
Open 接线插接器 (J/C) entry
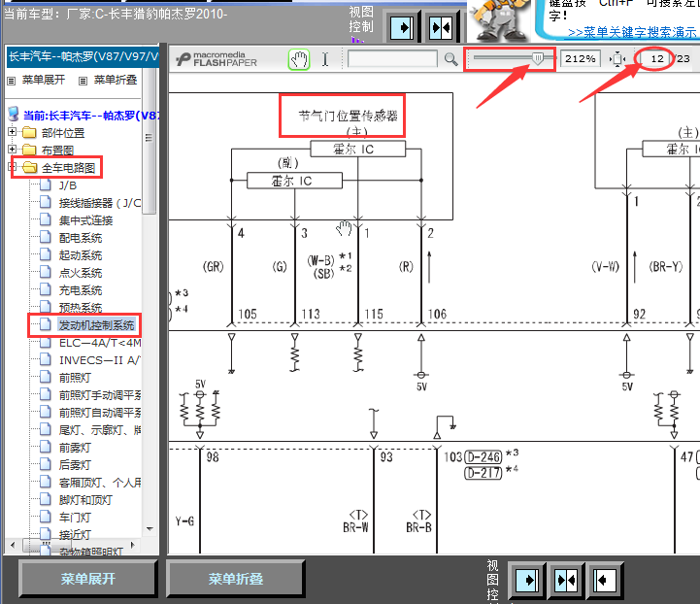(100, 203)
